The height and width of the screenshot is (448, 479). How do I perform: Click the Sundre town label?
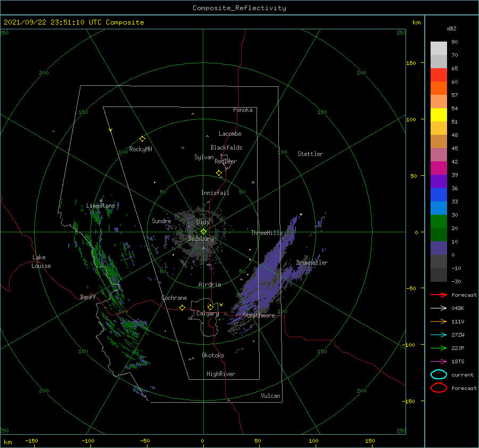click(x=161, y=221)
